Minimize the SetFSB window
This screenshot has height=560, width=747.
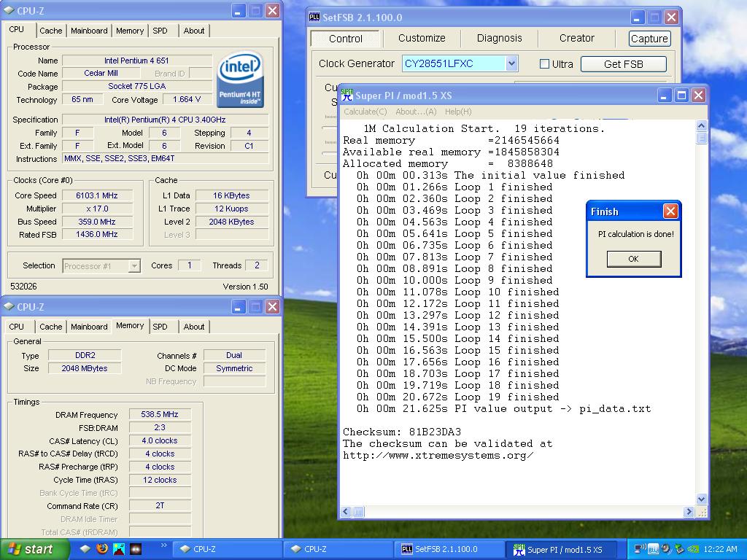point(638,17)
